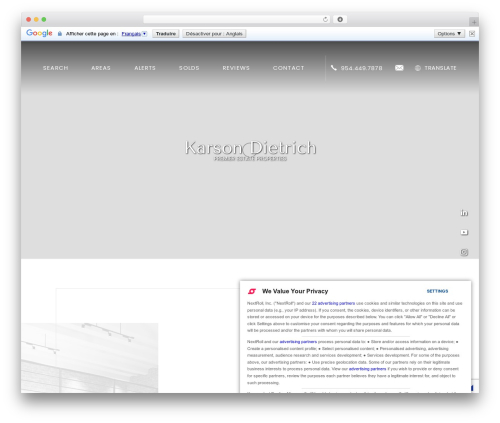Click the globe icon beside TRANSLATE
This screenshot has height=423, width=500.
click(x=418, y=68)
